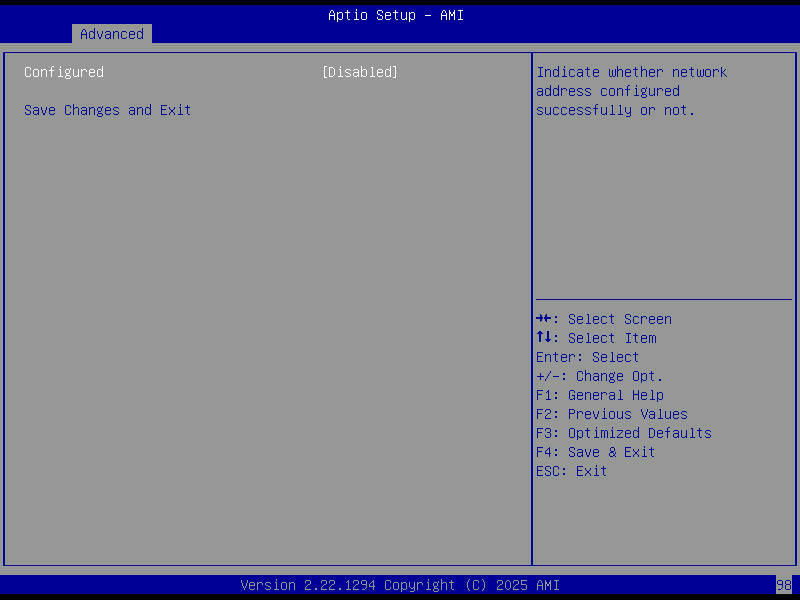Screen dimensions: 800x600
Task: Switch to the Advanced tab
Action: click(111, 33)
